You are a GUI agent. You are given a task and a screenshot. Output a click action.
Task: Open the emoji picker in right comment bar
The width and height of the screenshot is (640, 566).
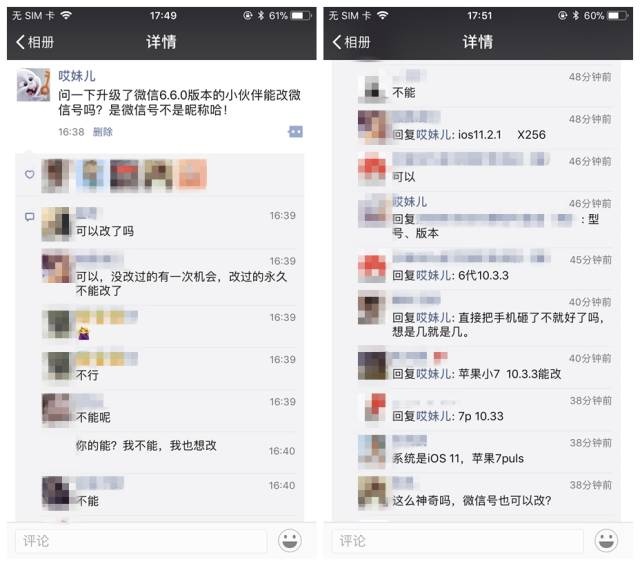[606, 541]
